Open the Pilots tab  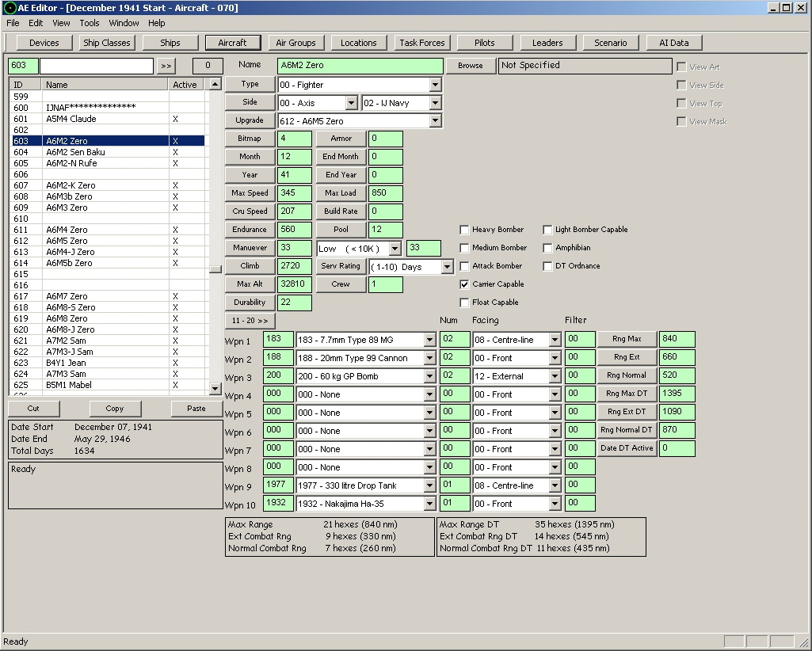484,43
